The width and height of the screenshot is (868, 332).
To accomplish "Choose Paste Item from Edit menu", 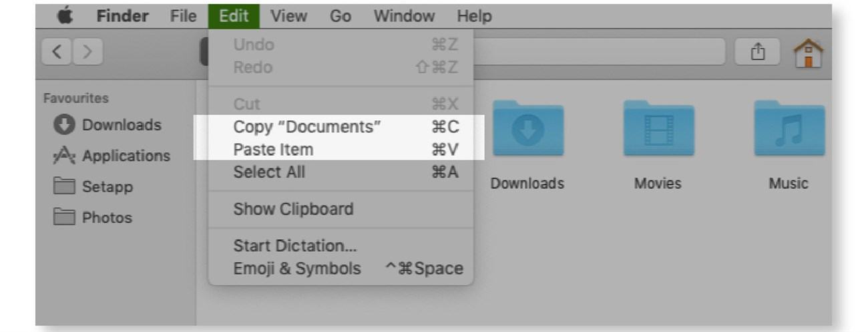I will (x=341, y=149).
